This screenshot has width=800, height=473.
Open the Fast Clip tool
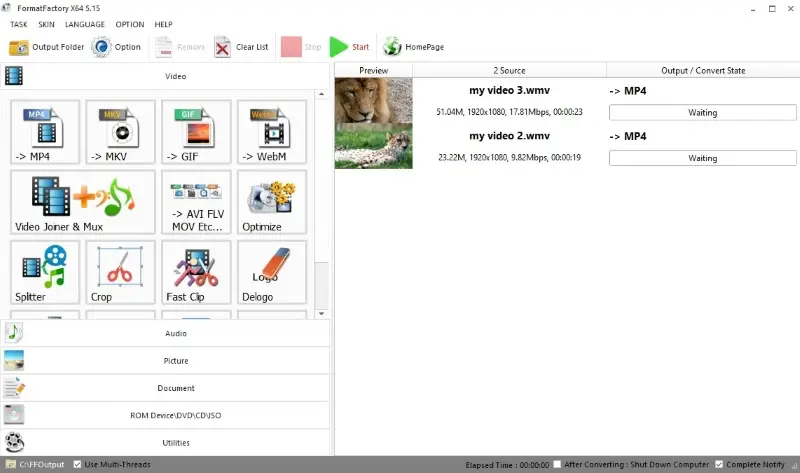pos(196,272)
